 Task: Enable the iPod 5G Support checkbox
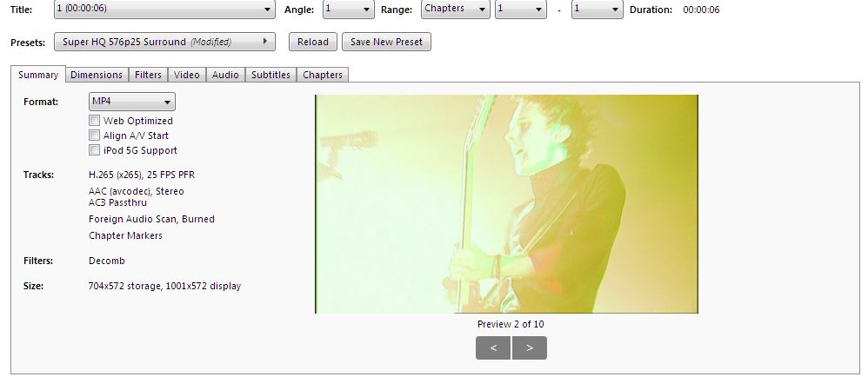click(95, 150)
